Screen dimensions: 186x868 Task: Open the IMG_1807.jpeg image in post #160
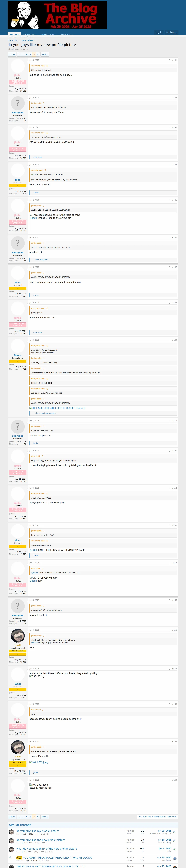(x=39, y=785)
